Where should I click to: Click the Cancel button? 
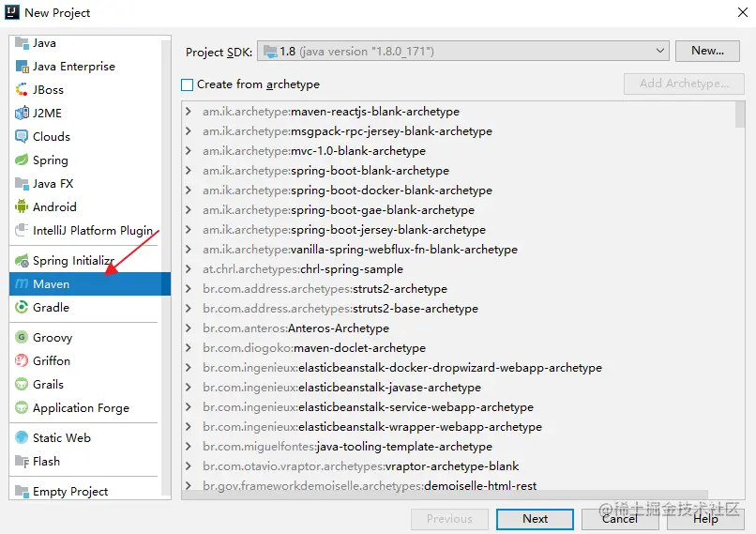(x=620, y=519)
